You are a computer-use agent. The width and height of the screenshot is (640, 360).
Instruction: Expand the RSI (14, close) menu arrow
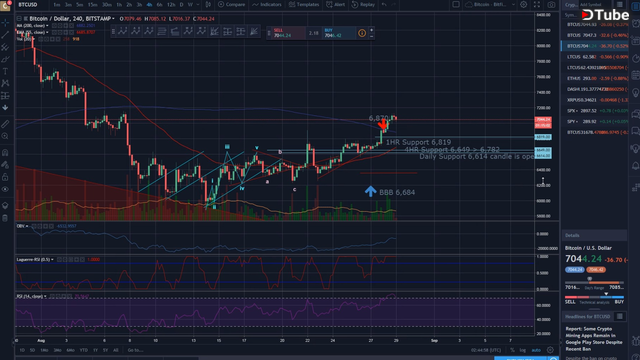tap(45, 296)
